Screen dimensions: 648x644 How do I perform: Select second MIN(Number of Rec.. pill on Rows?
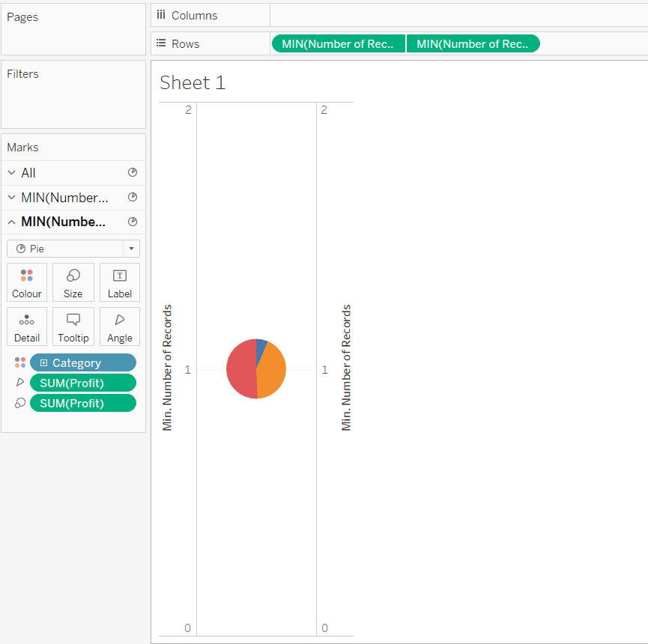[473, 43]
